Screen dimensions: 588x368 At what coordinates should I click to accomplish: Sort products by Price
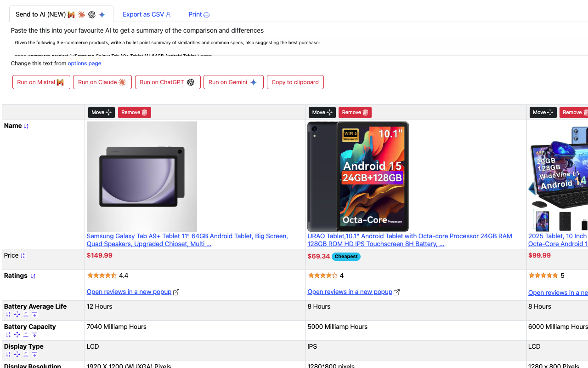coord(23,256)
